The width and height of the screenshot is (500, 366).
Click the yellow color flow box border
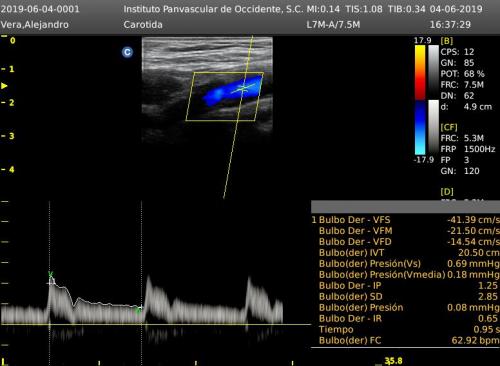pyautogui.click(x=225, y=96)
